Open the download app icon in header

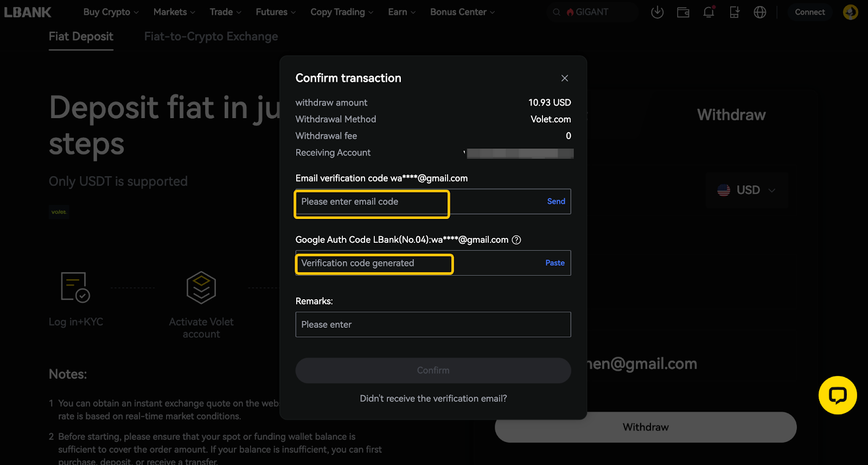(657, 12)
